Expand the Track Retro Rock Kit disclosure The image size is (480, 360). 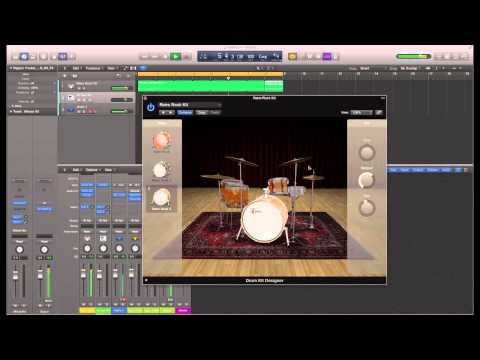pyautogui.click(x=11, y=111)
